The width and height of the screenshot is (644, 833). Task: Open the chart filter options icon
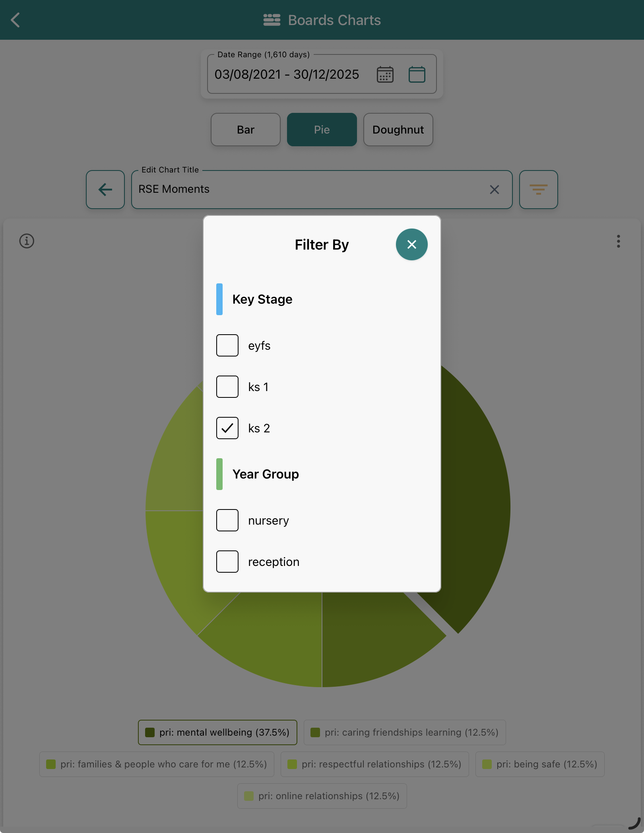click(539, 190)
